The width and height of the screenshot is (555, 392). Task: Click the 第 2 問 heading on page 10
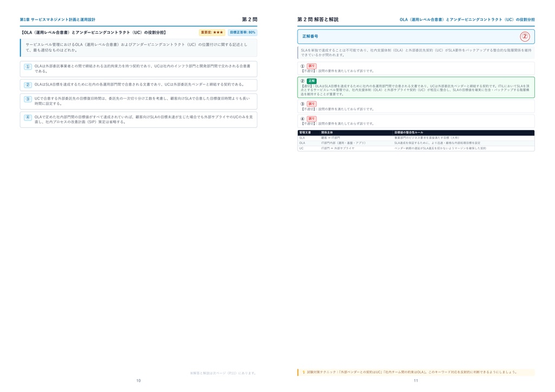[x=249, y=19]
